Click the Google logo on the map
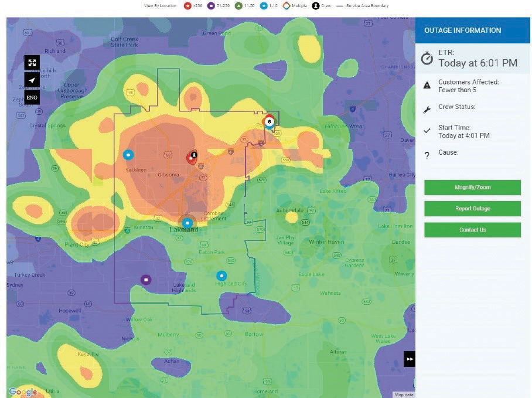The width and height of the screenshot is (532, 398). (x=23, y=392)
